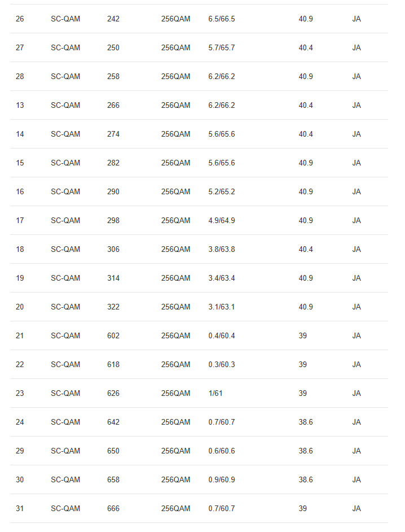Click channel number 26 in the first row
This screenshot has width=405, height=532.
point(20,19)
